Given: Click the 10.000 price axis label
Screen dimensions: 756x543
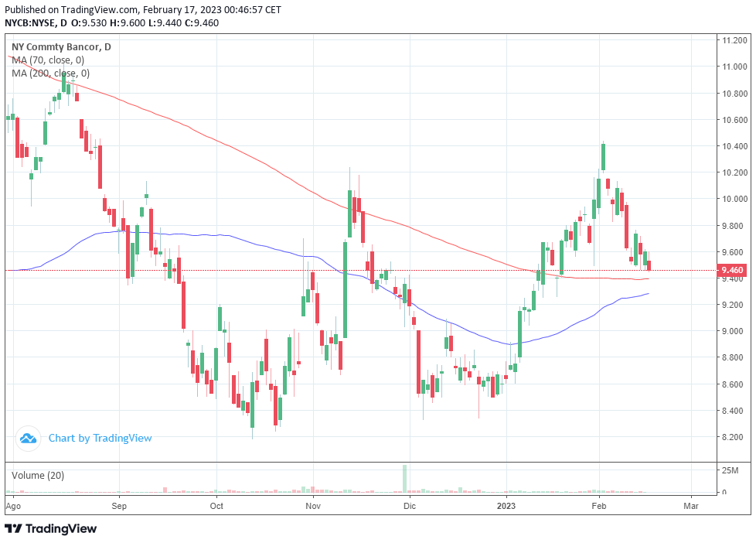Looking at the screenshot, I should tap(734, 199).
